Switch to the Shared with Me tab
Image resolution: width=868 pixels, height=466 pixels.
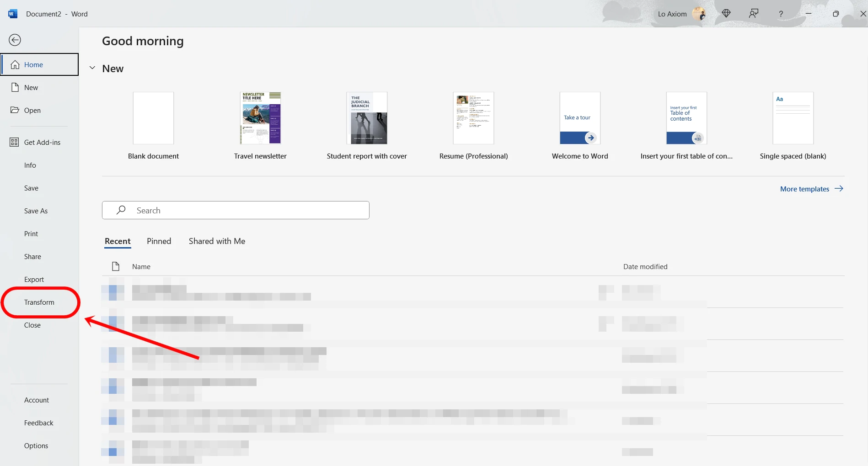[217, 241]
